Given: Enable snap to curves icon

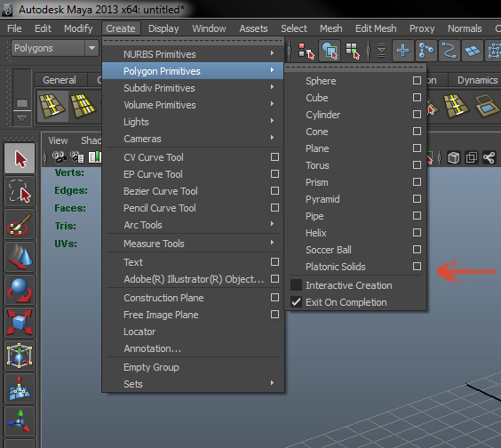Looking at the screenshot, I should [426, 51].
